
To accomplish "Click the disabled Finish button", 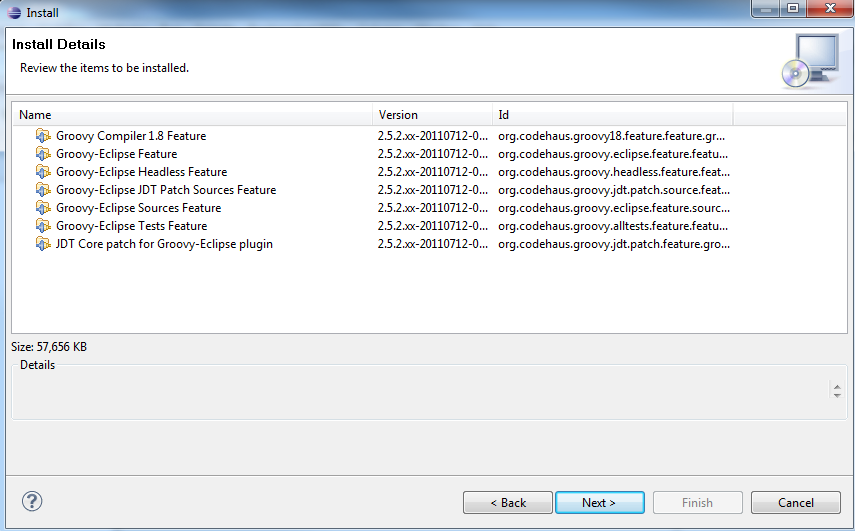I will (x=697, y=503).
